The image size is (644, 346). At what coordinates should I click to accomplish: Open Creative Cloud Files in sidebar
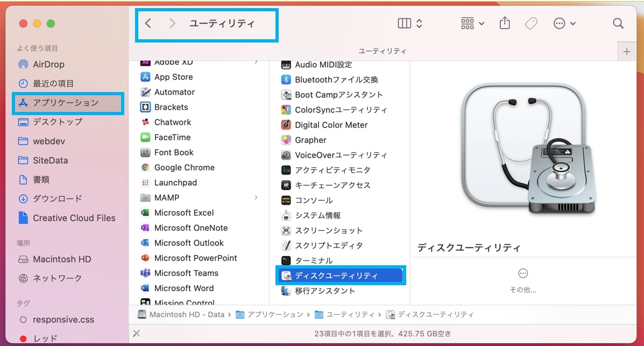pyautogui.click(x=68, y=218)
